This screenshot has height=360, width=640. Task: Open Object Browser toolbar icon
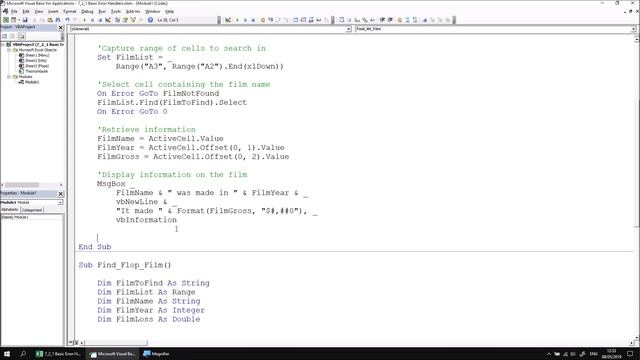pos(133,20)
